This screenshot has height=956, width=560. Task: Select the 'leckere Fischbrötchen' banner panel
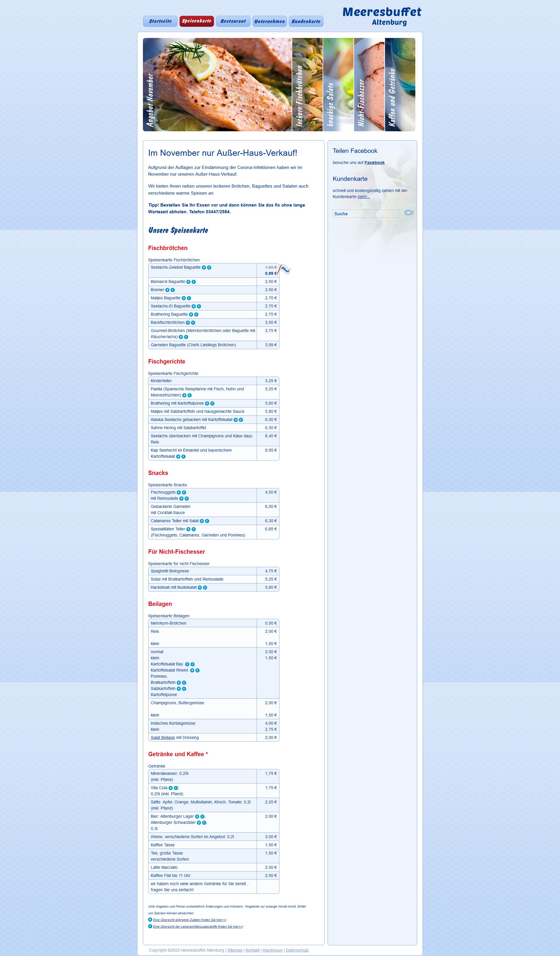click(307, 85)
